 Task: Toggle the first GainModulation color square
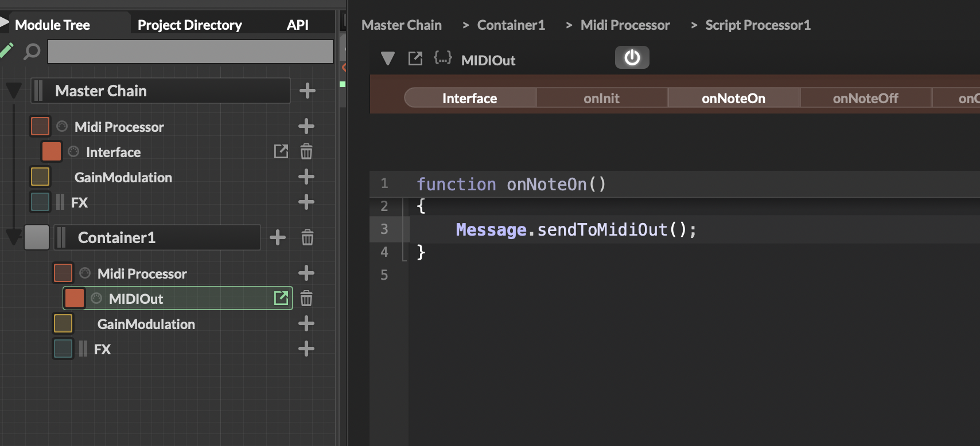pos(40,177)
